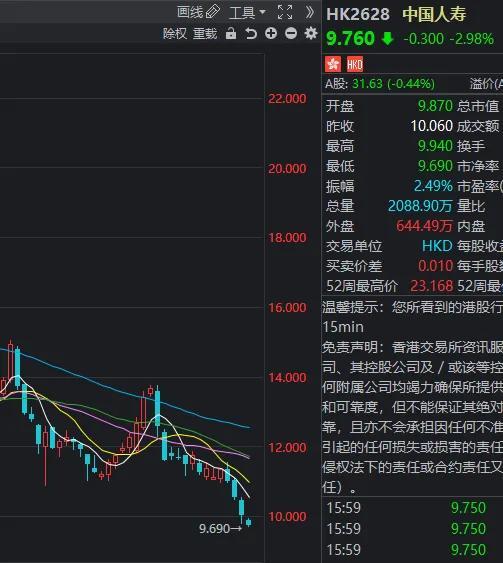Toggle the chart lock icon
The width and height of the screenshot is (503, 563).
231,34
